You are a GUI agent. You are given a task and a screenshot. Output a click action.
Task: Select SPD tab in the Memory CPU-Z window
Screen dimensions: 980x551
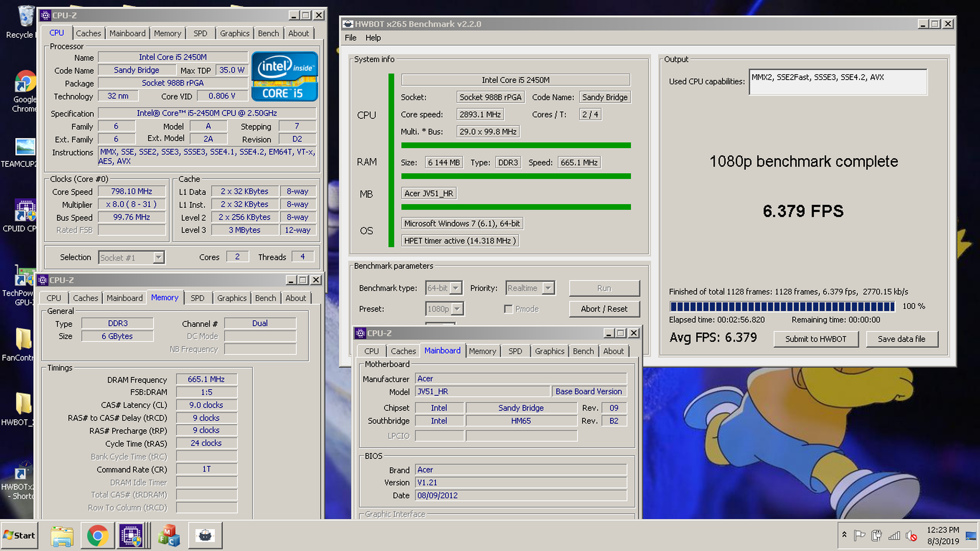(x=197, y=298)
